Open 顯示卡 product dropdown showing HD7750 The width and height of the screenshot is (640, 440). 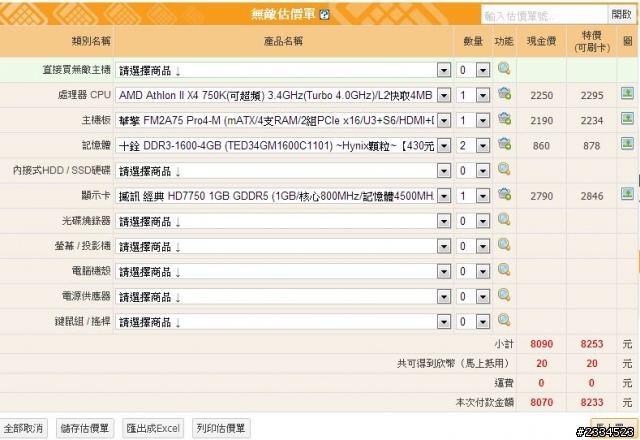coord(283,196)
